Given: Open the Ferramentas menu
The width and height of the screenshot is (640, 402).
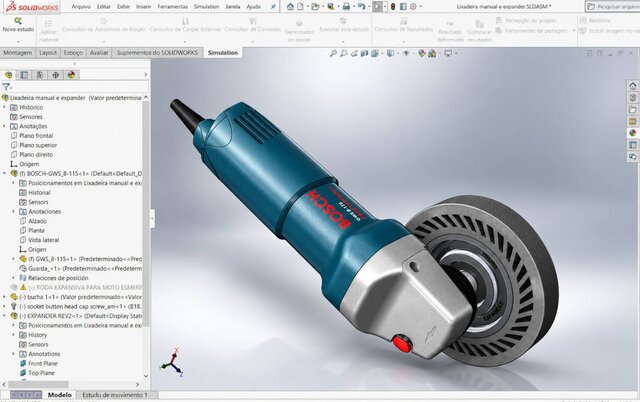Looking at the screenshot, I should coord(172,7).
